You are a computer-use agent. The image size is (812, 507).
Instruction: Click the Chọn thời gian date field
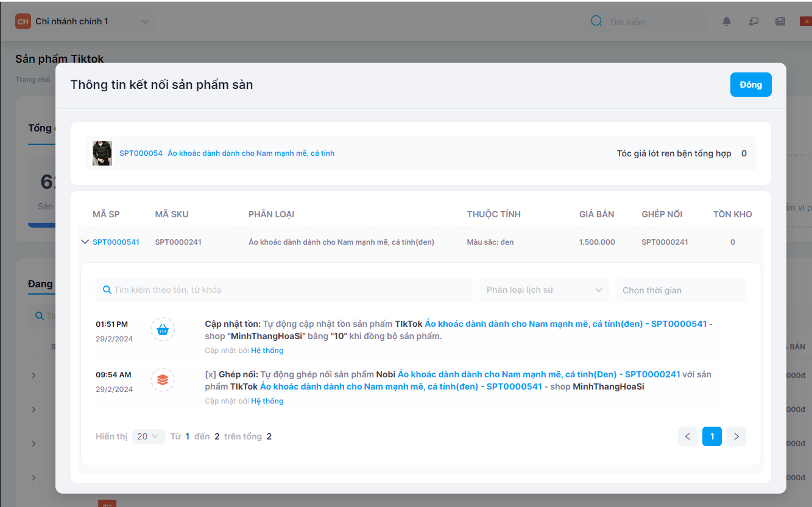(680, 290)
